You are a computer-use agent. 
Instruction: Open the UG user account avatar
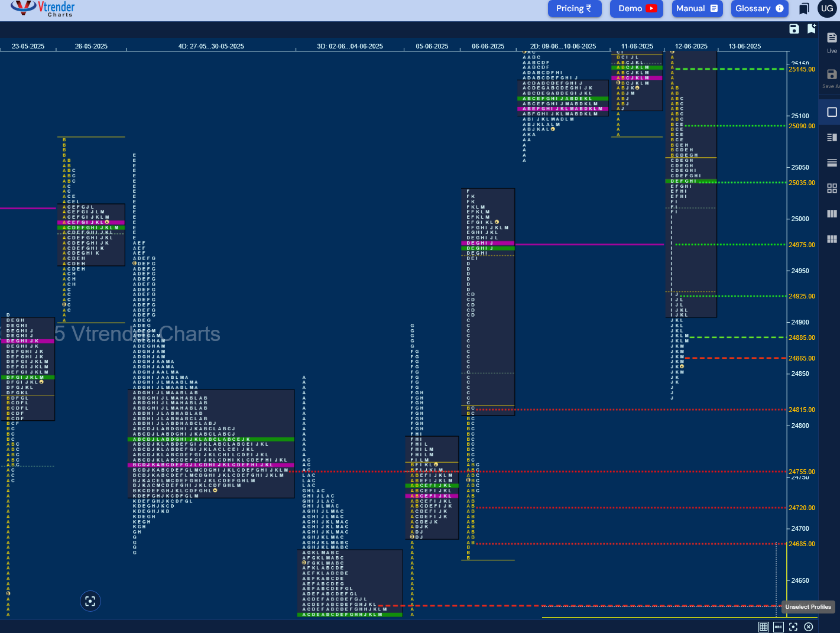click(827, 8)
